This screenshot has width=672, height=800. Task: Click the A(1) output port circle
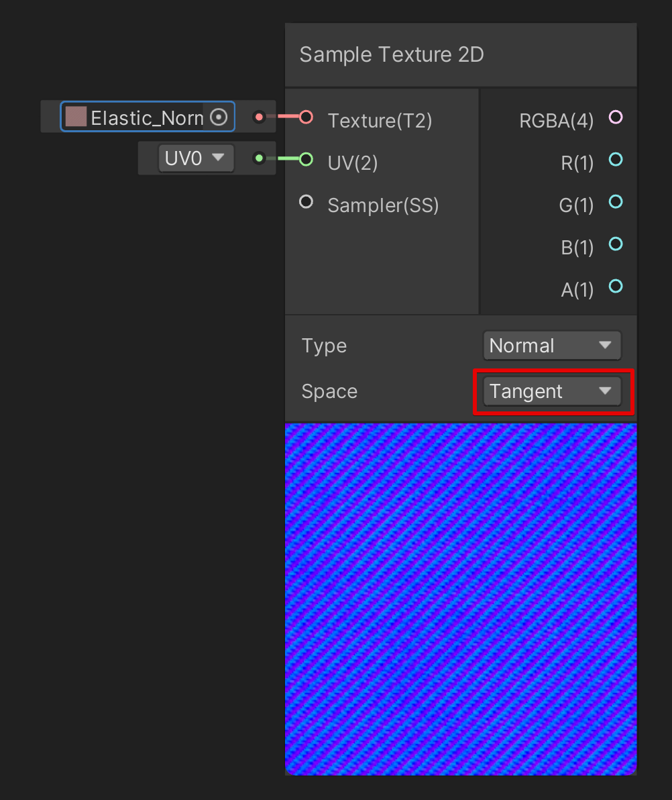click(x=616, y=286)
